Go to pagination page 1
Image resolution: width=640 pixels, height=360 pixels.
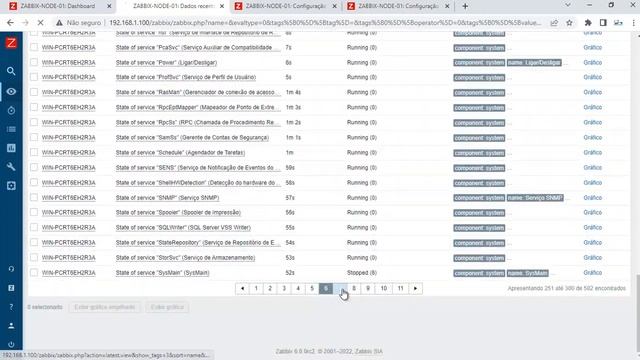pos(256,289)
